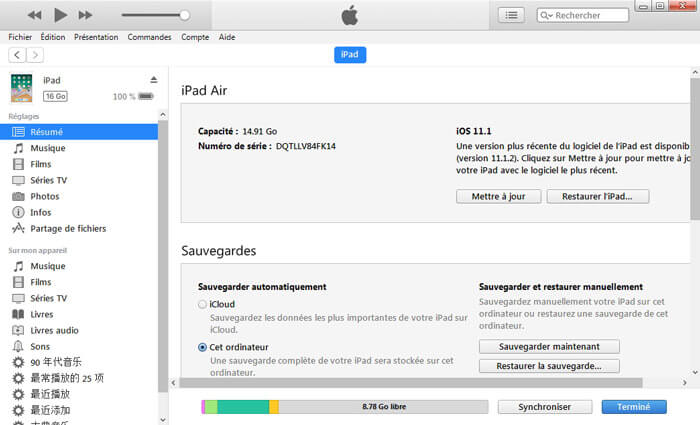This screenshot has height=425, width=700.
Task: Click Sauvegarder maintenant button
Action: tap(549, 346)
